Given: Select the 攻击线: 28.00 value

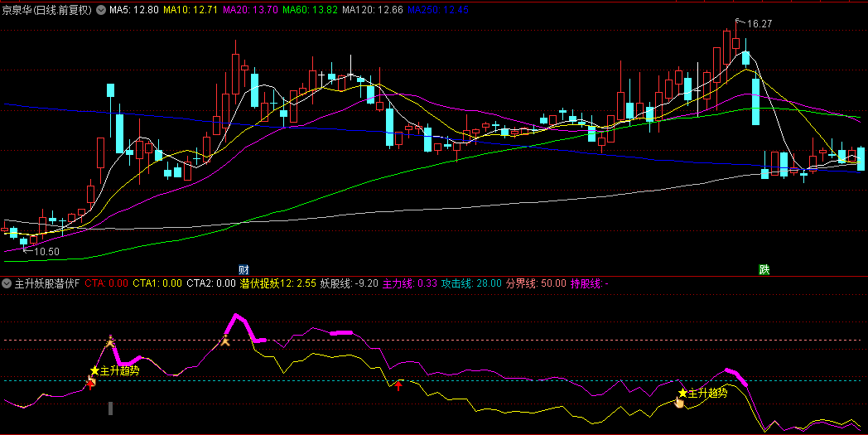Looking at the screenshot, I should [x=471, y=283].
